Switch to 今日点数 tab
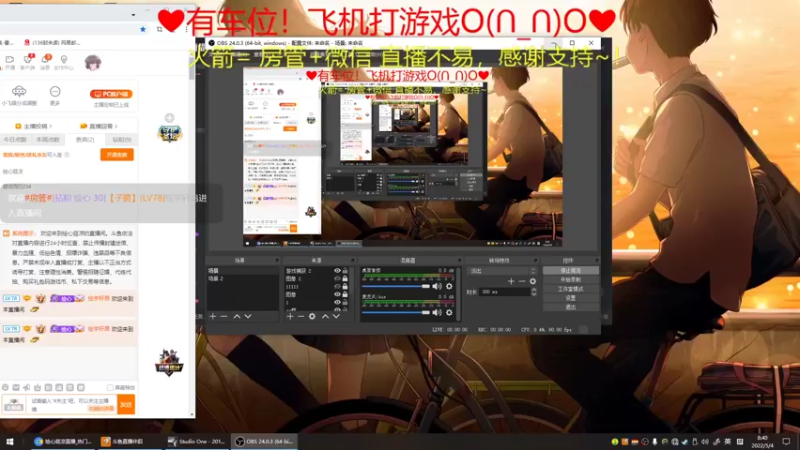800x450 pixels. click(15, 140)
